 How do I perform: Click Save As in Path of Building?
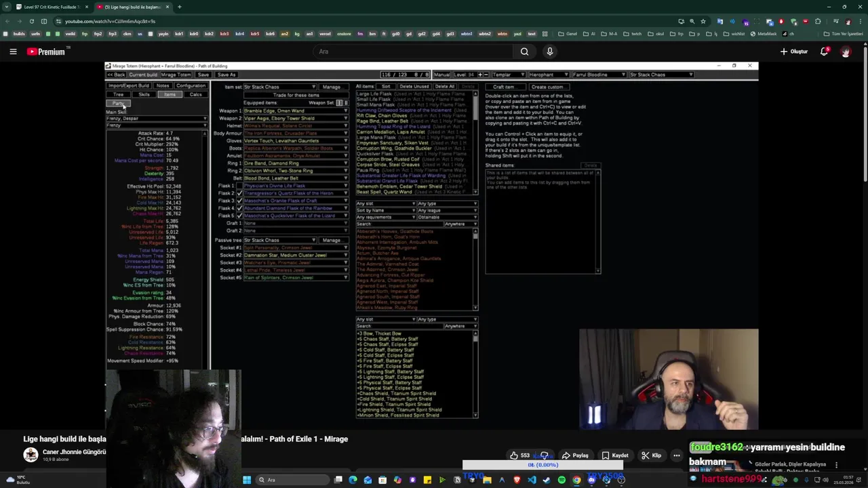point(226,75)
